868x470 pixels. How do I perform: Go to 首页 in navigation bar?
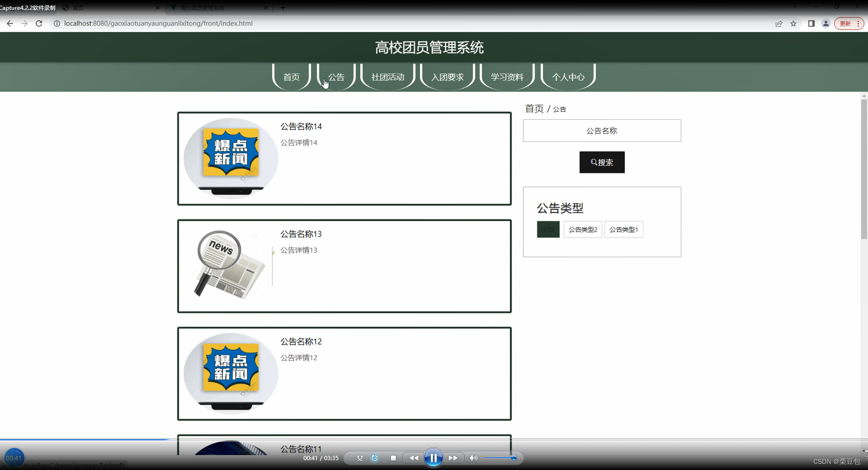tap(292, 77)
